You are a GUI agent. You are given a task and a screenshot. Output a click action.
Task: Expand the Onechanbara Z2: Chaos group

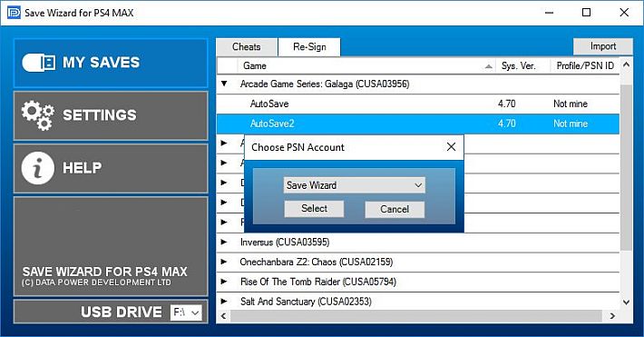[224, 262]
